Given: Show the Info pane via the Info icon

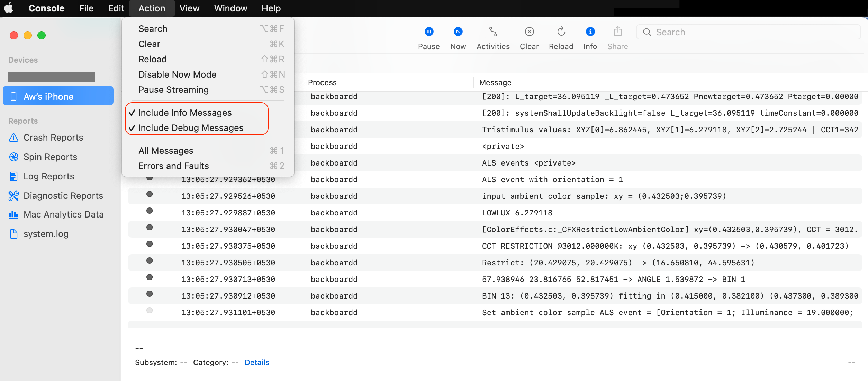Looking at the screenshot, I should (x=590, y=32).
